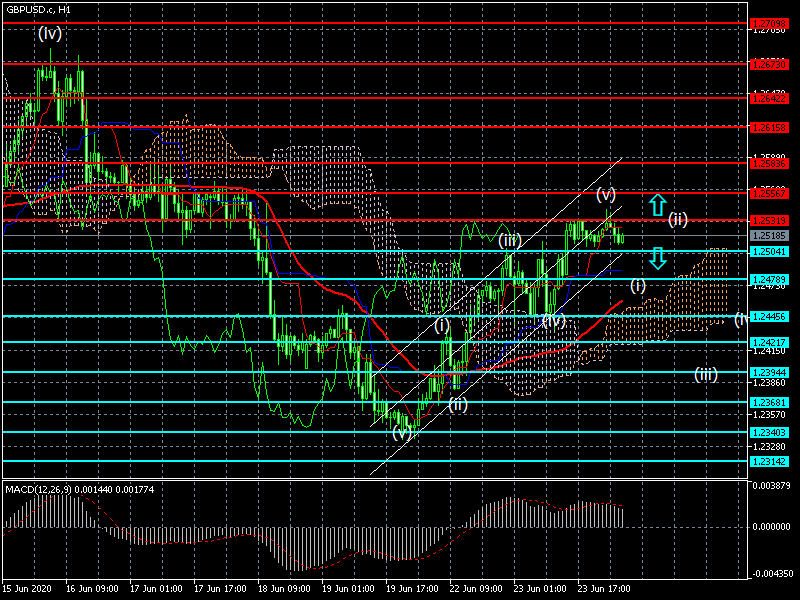Select wave label (iii) beside the 1.23944 label
The width and height of the screenshot is (800, 600).
coord(706,374)
